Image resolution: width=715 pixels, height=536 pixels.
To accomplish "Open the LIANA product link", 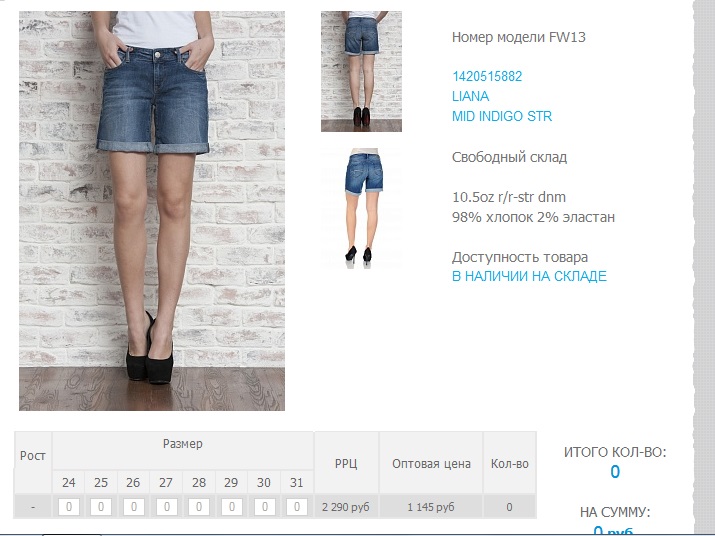I will tap(470, 96).
